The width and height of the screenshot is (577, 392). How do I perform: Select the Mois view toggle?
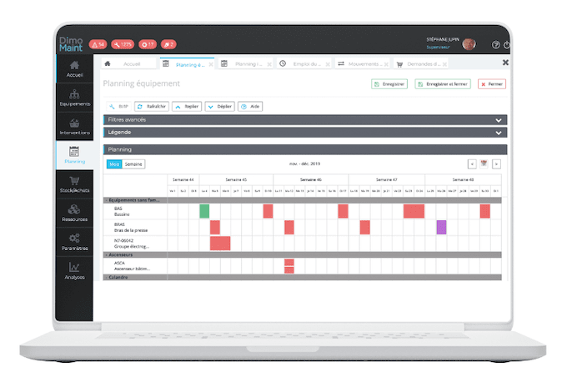point(114,164)
